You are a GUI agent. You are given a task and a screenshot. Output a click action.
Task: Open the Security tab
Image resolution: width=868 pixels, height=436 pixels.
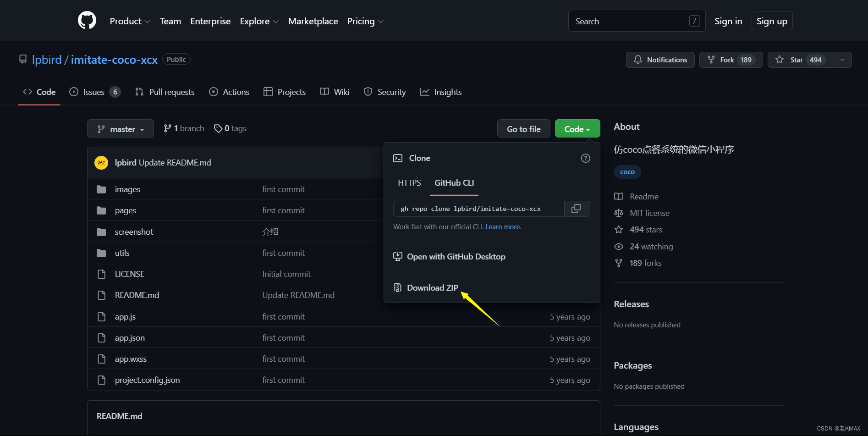[385, 92]
